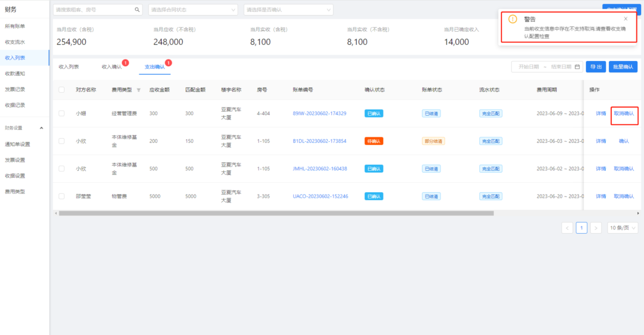Click the 导出 button
This screenshot has width=644, height=335.
[x=596, y=67]
